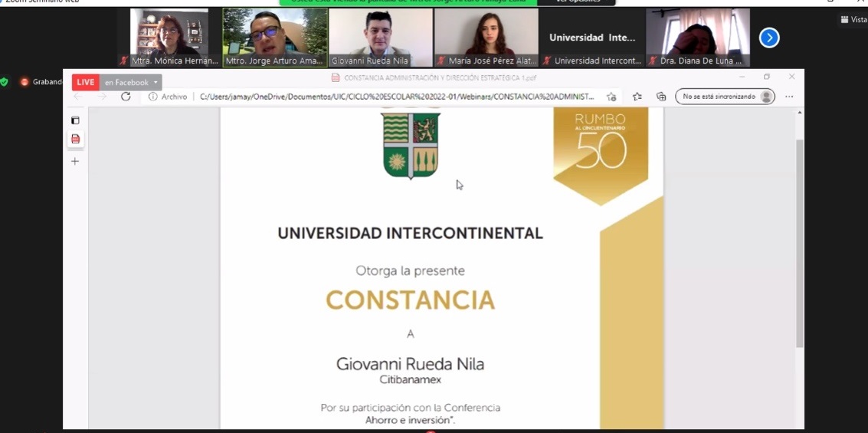Select Dra. Diana De Luna video thumbnail
Viewport: 868px width, 433px height.
click(x=697, y=38)
